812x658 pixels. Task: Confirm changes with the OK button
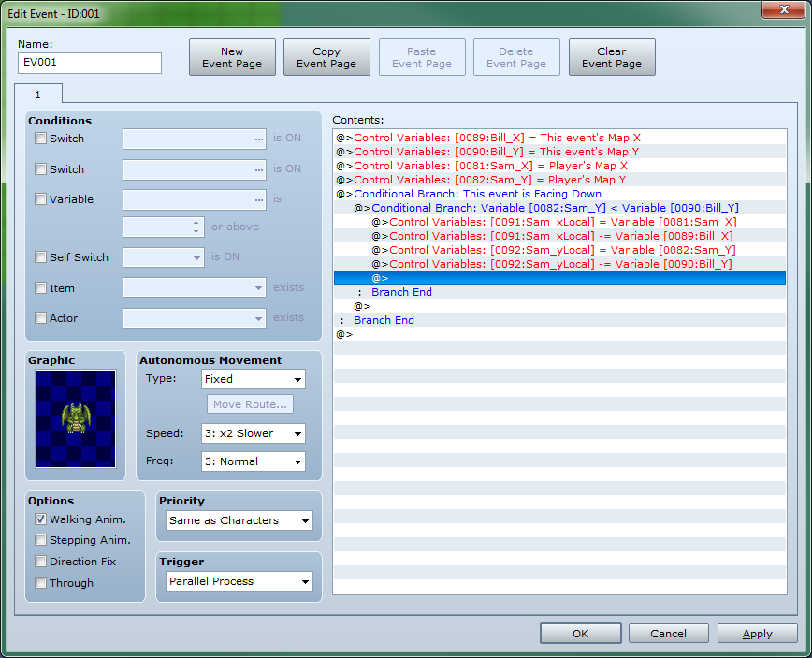tap(580, 634)
